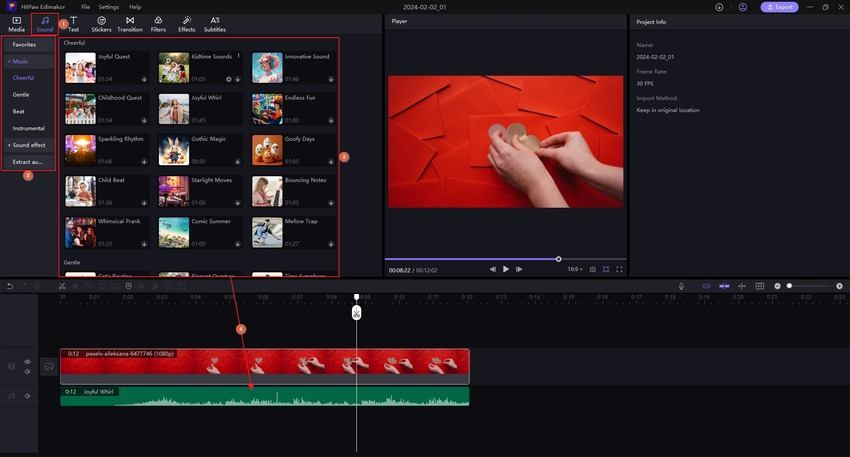Select the Joyful Whirl music thumbnail

coord(173,109)
